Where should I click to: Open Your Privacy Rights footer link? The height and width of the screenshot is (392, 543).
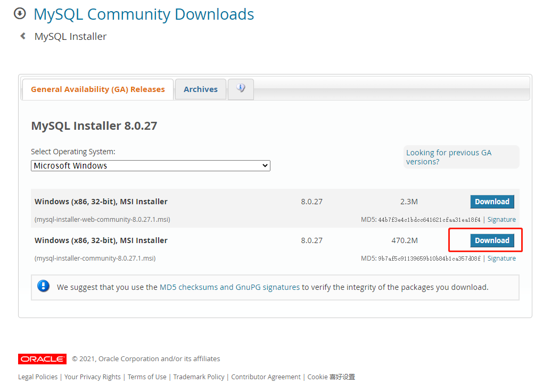click(93, 377)
